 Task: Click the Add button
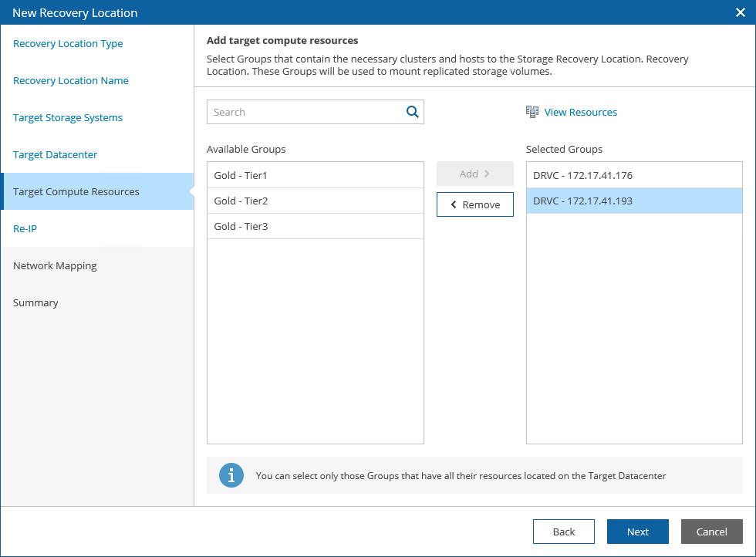coord(474,174)
